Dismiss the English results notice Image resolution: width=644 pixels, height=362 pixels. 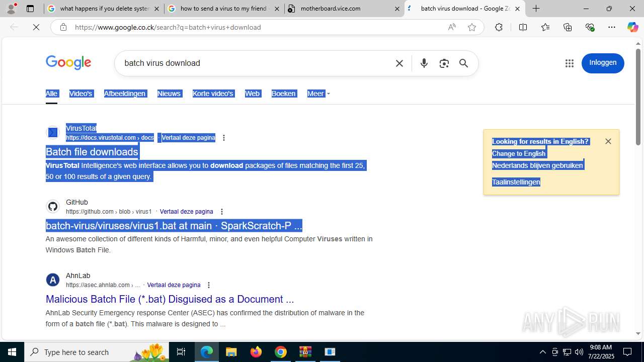[x=608, y=141]
